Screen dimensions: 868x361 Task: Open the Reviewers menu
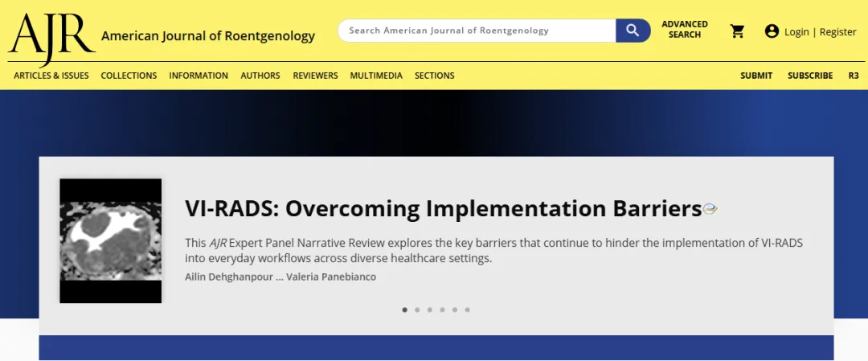(316, 76)
